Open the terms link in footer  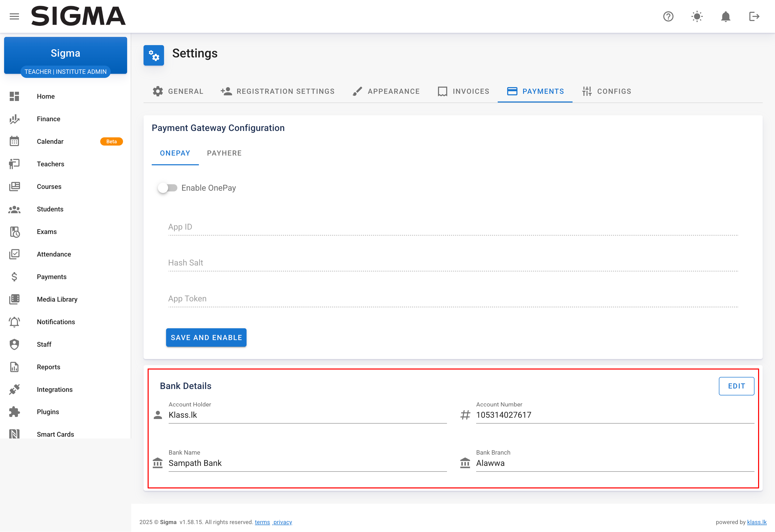(262, 522)
